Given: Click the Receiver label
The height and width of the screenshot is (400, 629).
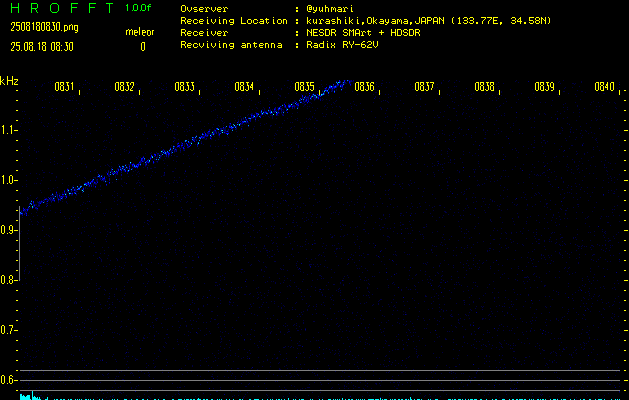Looking at the screenshot, I should pyautogui.click(x=204, y=33).
